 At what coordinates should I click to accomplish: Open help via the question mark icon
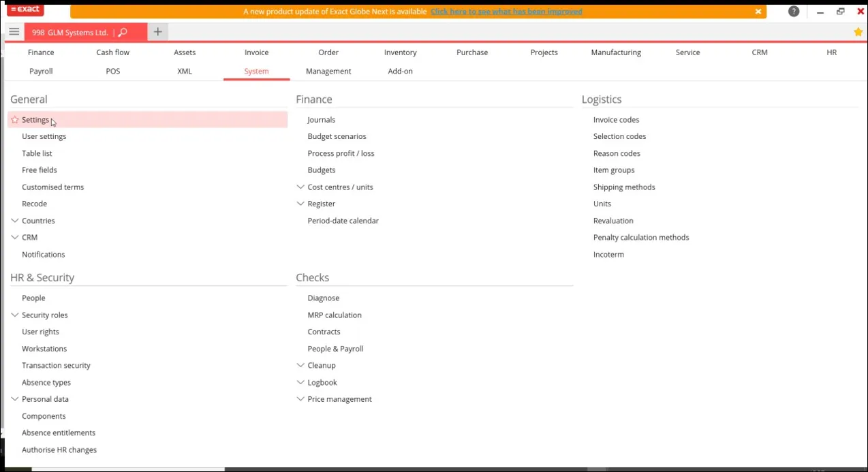793,11
